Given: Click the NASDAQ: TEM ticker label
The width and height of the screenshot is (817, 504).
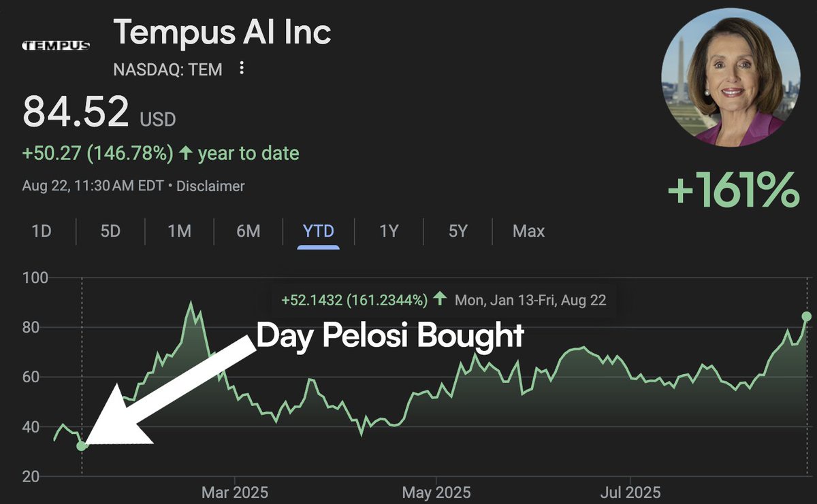Looking at the screenshot, I should [167, 69].
